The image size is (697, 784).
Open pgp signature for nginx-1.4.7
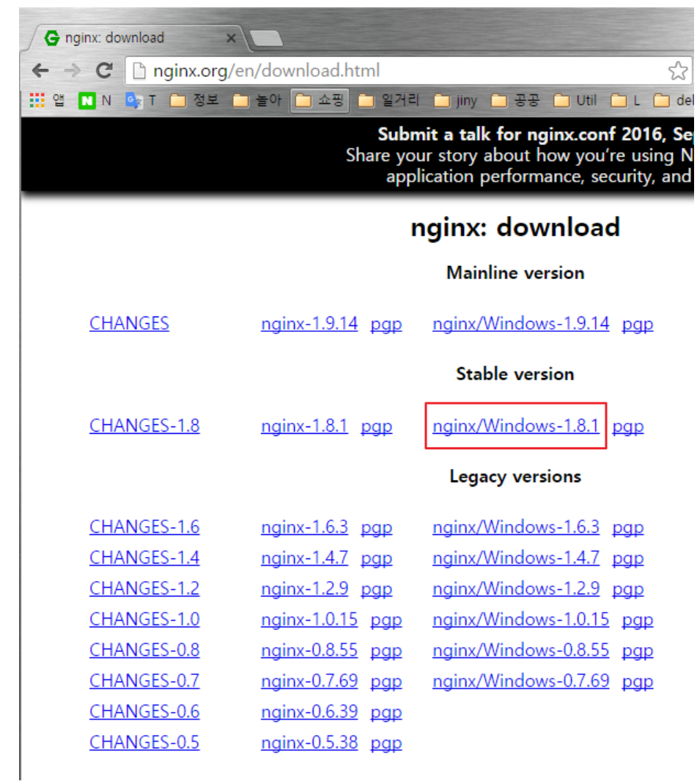tap(377, 559)
